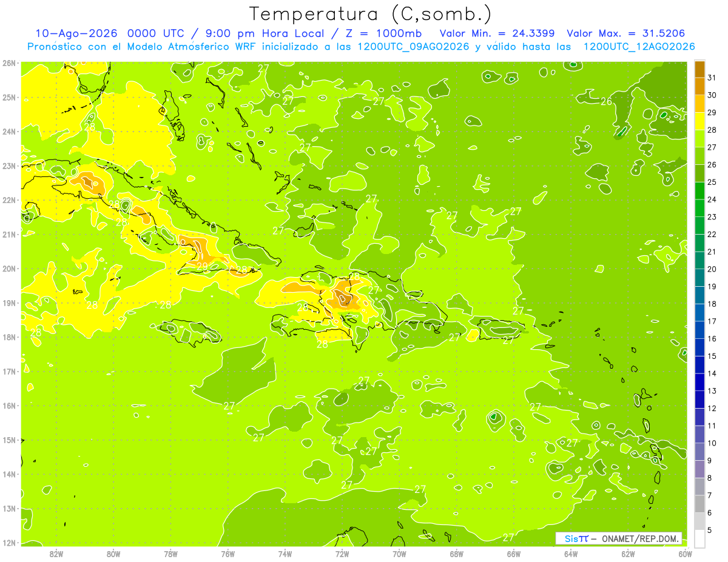Screen dimensions: 728x562
Task: Click the '19N' latitude axis label
Action: pyautogui.click(x=9, y=303)
